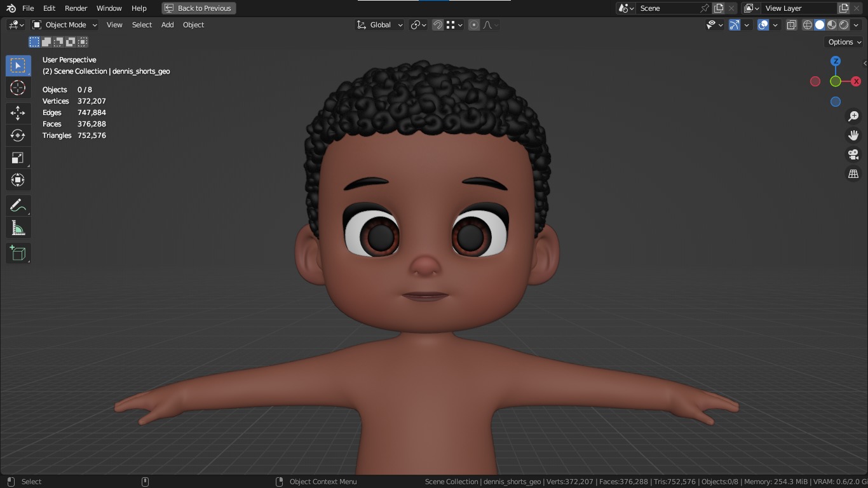Open the viewport Add menu
The image size is (868, 488).
(167, 25)
